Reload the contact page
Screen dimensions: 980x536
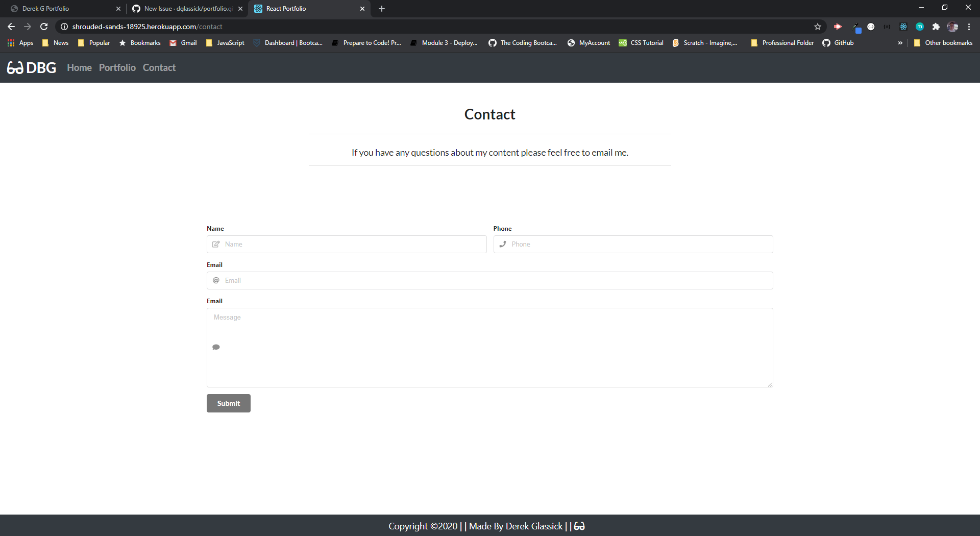pos(43,27)
